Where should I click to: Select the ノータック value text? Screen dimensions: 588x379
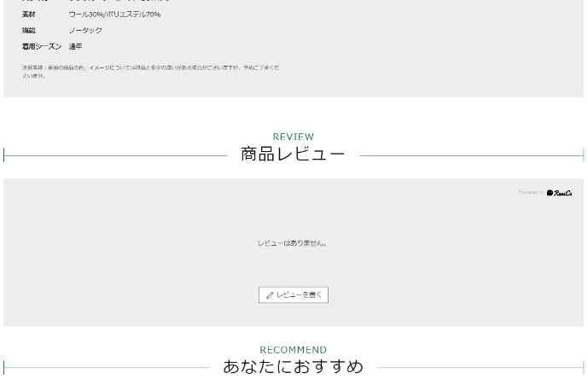click(85, 31)
